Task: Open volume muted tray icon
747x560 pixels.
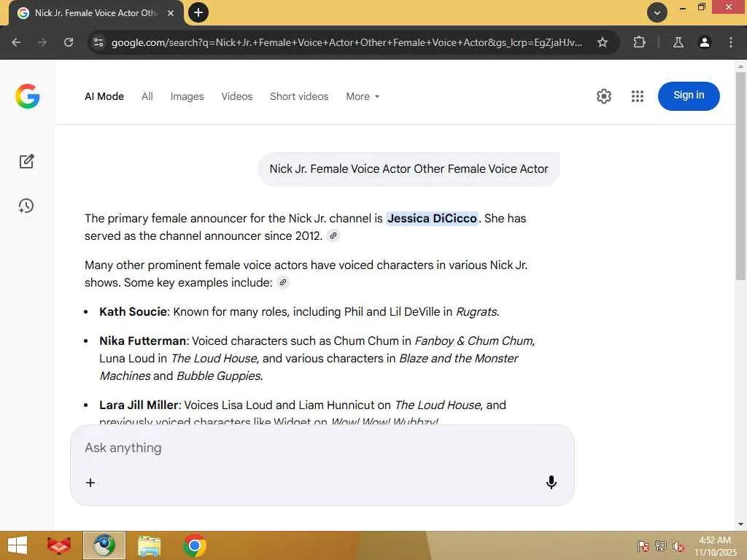Action: [x=678, y=545]
